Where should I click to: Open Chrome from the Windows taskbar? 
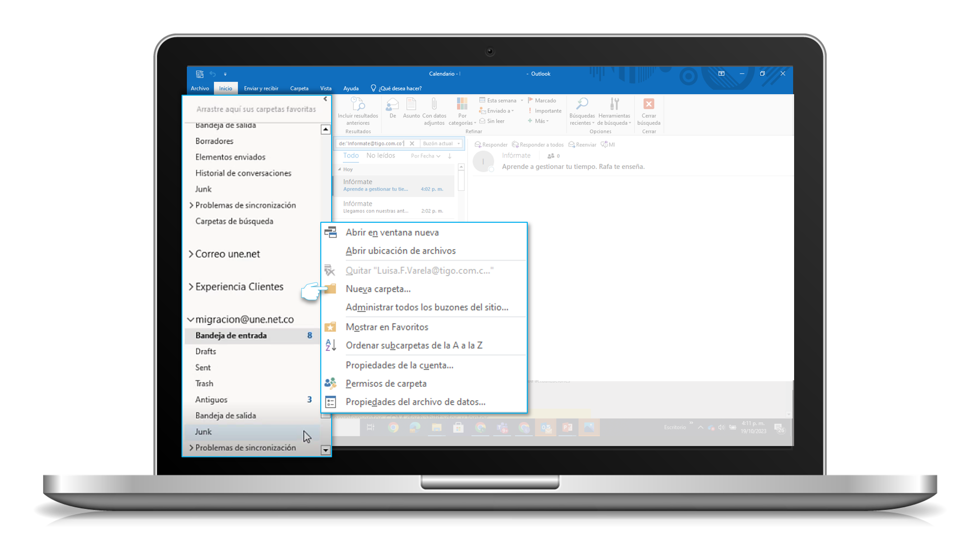click(x=393, y=427)
